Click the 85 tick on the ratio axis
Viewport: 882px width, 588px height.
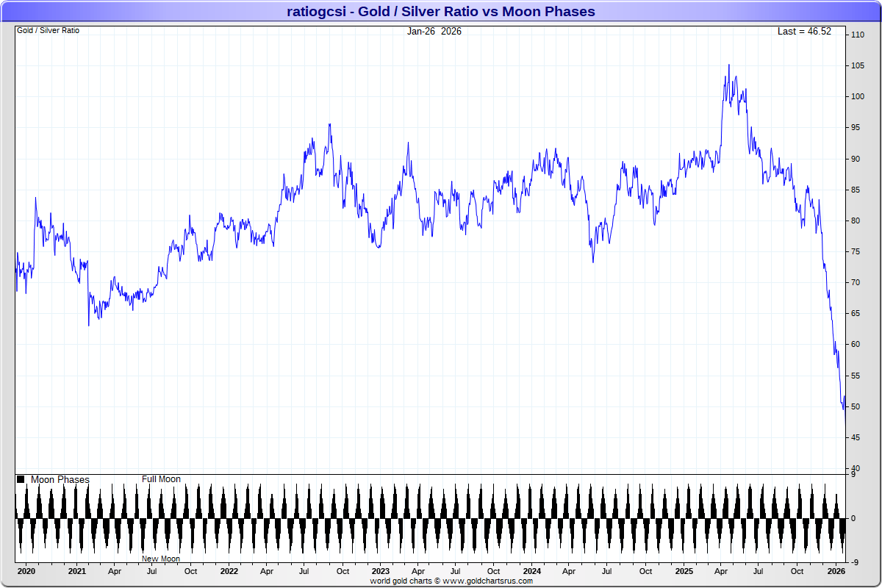coord(856,190)
